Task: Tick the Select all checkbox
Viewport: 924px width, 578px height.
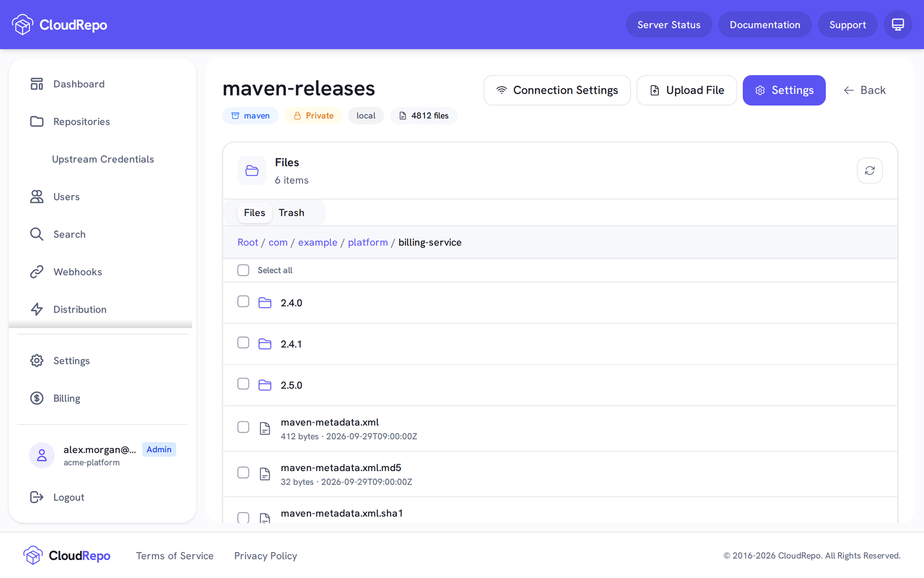Action: pos(243,270)
